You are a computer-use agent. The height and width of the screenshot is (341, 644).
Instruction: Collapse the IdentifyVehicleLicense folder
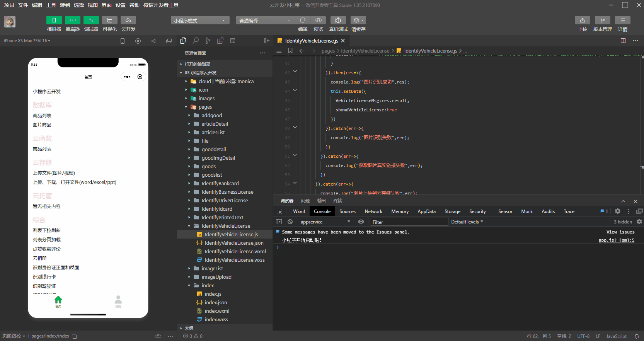point(225,226)
